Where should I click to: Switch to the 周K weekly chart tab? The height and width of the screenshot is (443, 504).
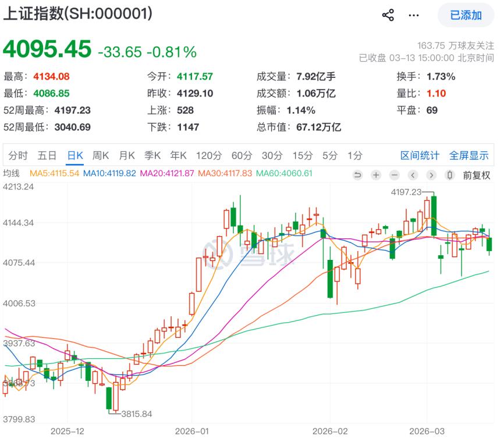tap(101, 155)
